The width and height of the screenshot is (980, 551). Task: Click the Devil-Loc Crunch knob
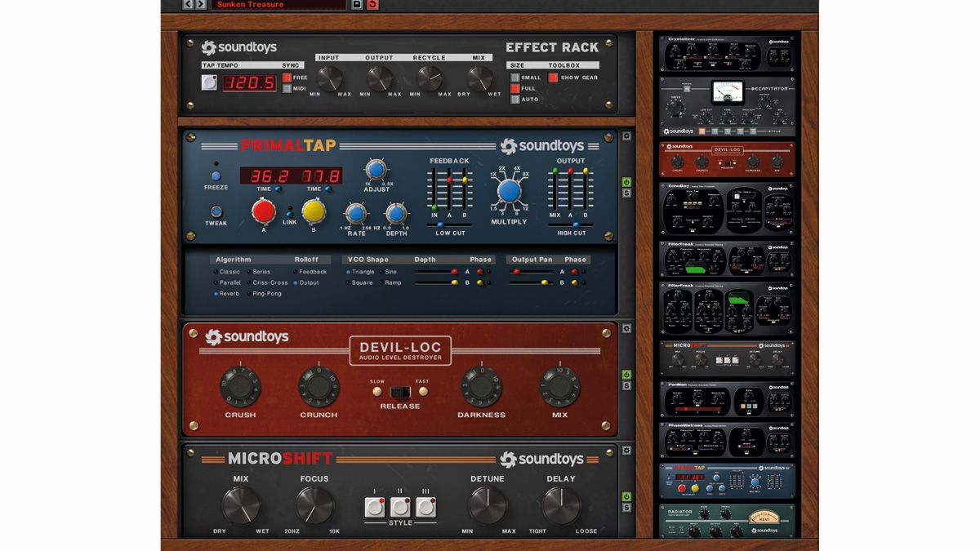[x=318, y=386]
